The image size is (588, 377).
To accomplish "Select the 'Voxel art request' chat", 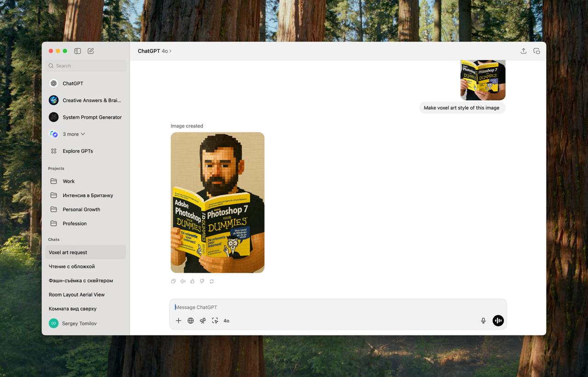I will point(85,252).
